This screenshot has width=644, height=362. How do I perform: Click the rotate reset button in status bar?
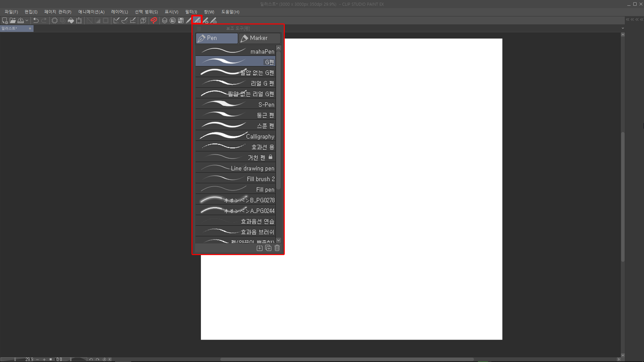pyautogui.click(x=104, y=359)
